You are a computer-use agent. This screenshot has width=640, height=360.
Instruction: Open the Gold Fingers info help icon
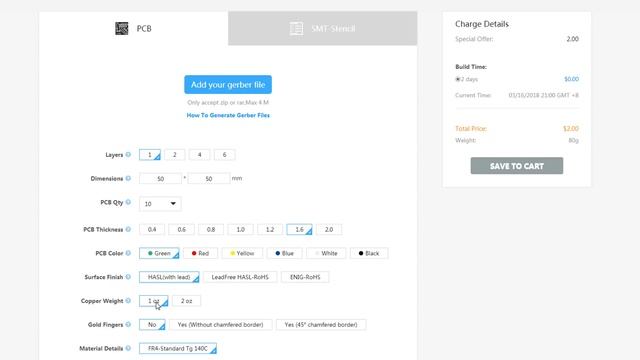(128, 324)
